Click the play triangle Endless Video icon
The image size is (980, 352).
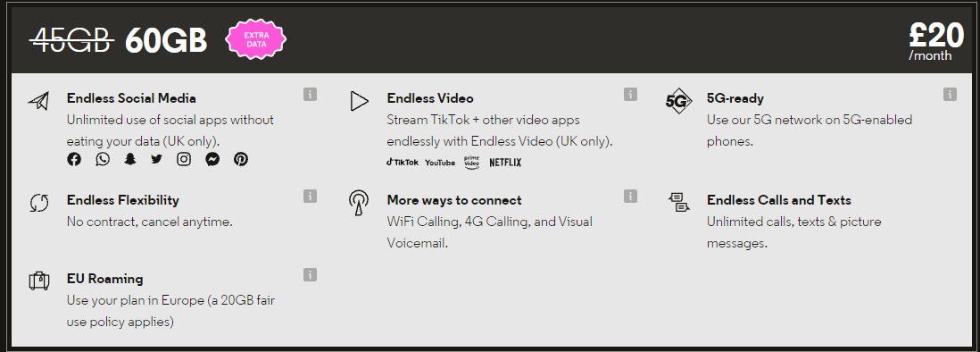tap(359, 101)
